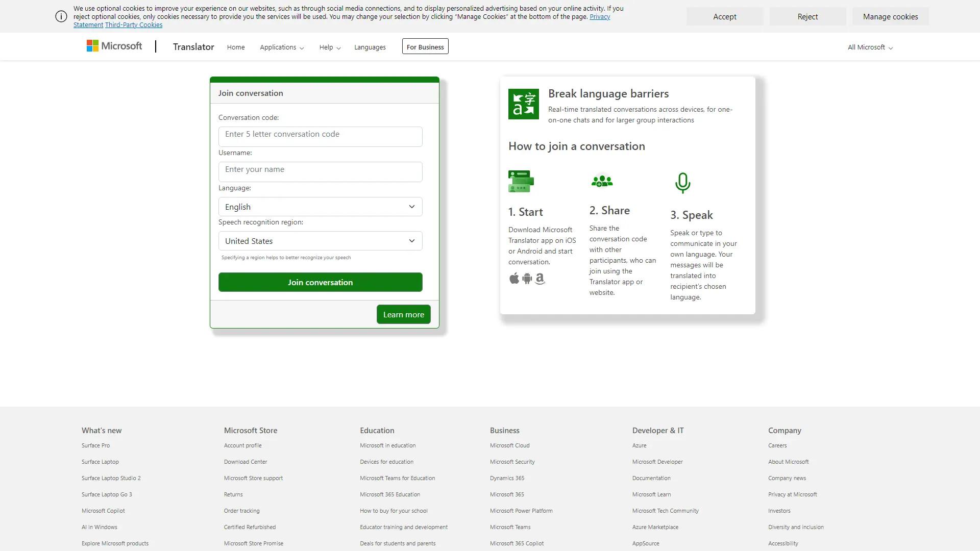Click the Translator brand link
The height and width of the screenshot is (551, 980).
point(193,46)
